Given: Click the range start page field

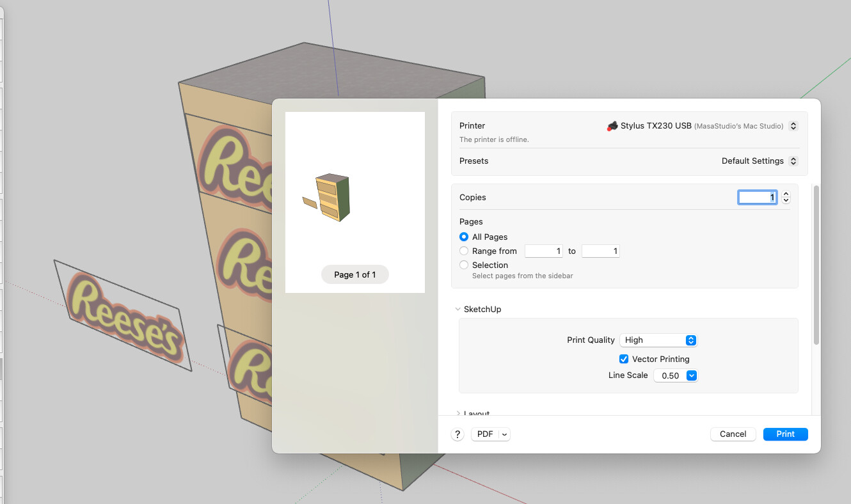Looking at the screenshot, I should point(543,251).
